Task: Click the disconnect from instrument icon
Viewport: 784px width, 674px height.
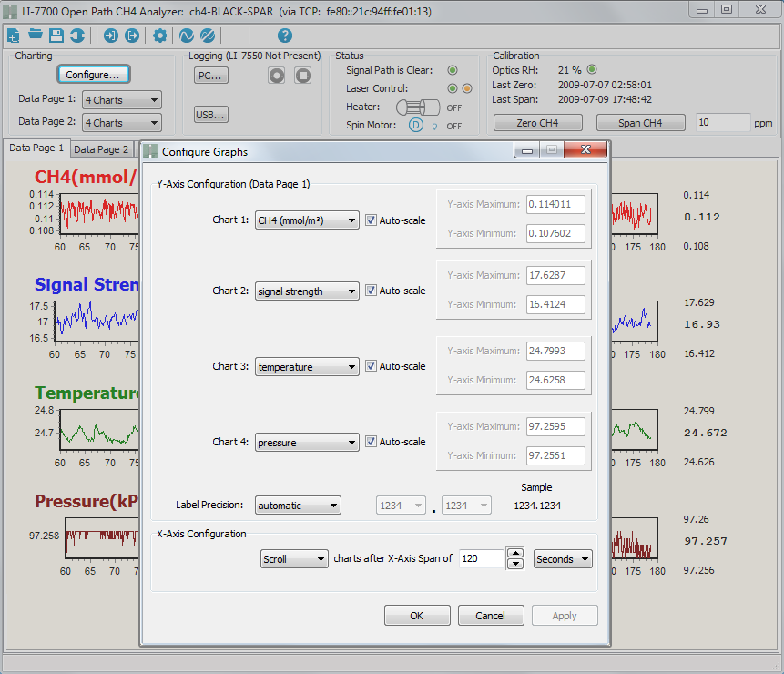Action: (132, 36)
